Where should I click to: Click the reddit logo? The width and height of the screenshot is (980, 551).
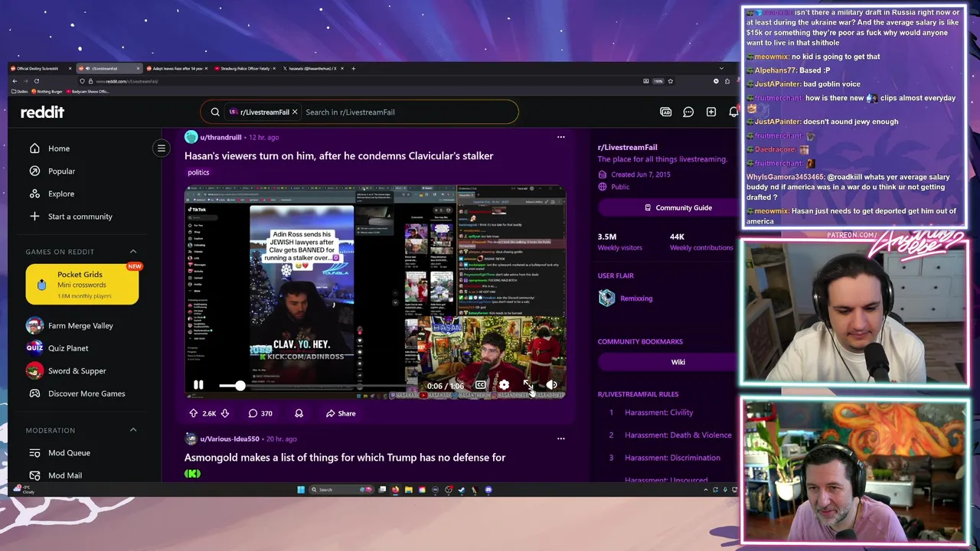[42, 112]
